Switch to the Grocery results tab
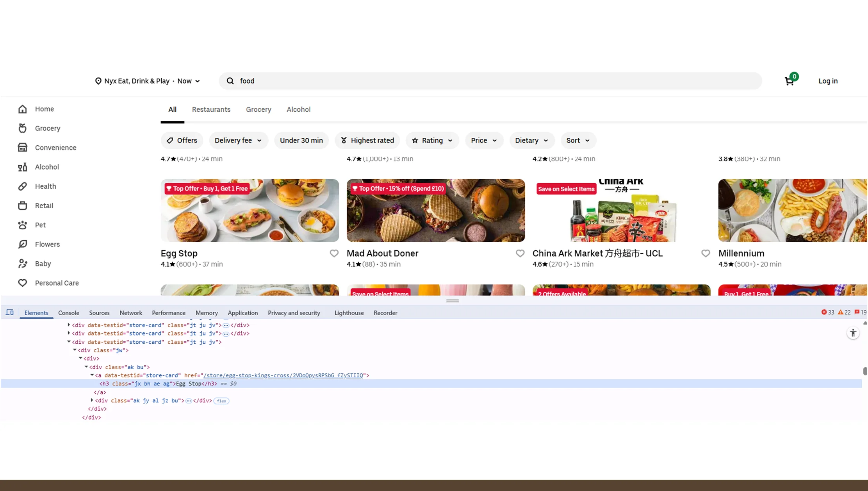Image resolution: width=868 pixels, height=491 pixels. [258, 110]
